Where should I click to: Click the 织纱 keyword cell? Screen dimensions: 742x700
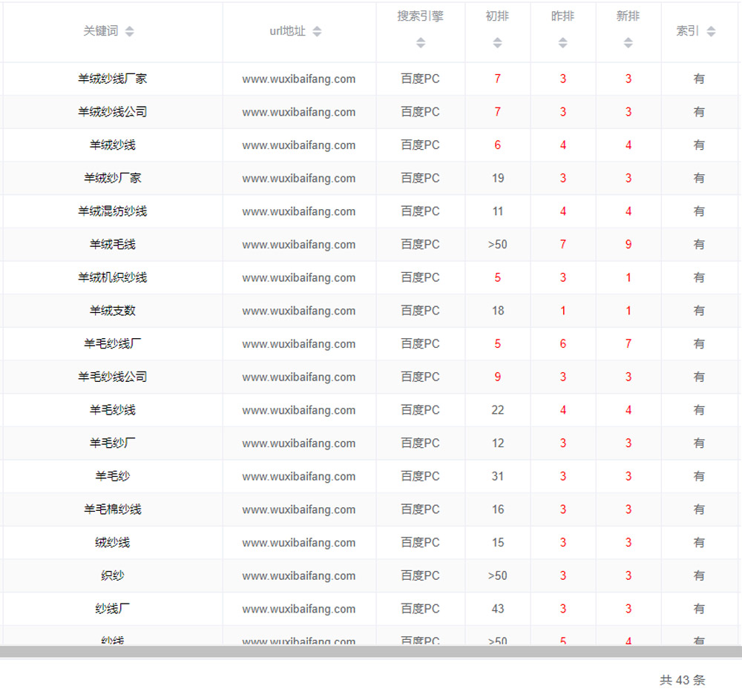click(x=113, y=575)
